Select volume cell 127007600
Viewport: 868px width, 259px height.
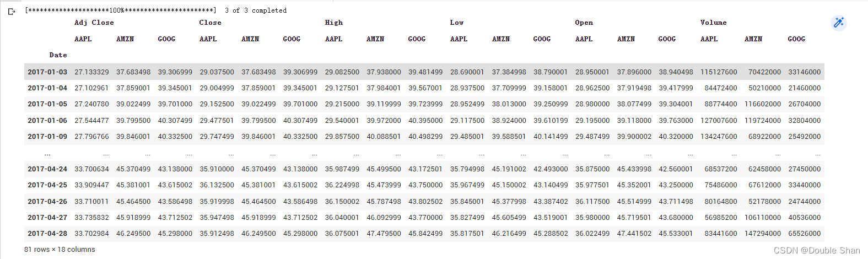(719, 120)
